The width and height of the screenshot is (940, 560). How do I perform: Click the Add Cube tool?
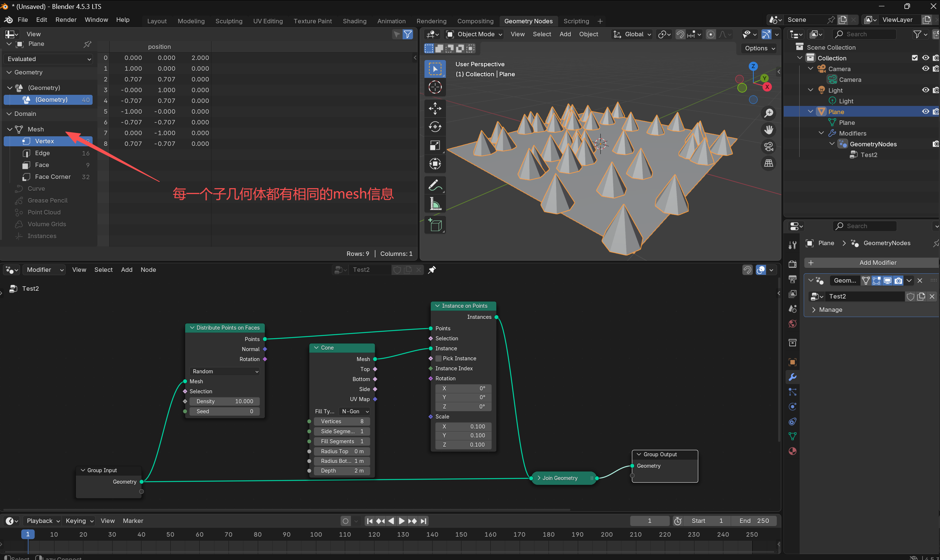pyautogui.click(x=435, y=225)
